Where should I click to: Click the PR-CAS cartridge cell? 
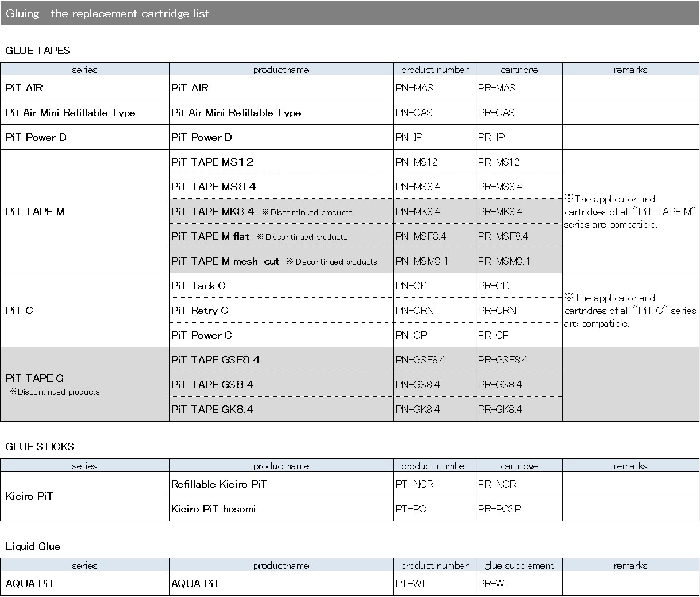[x=497, y=113]
